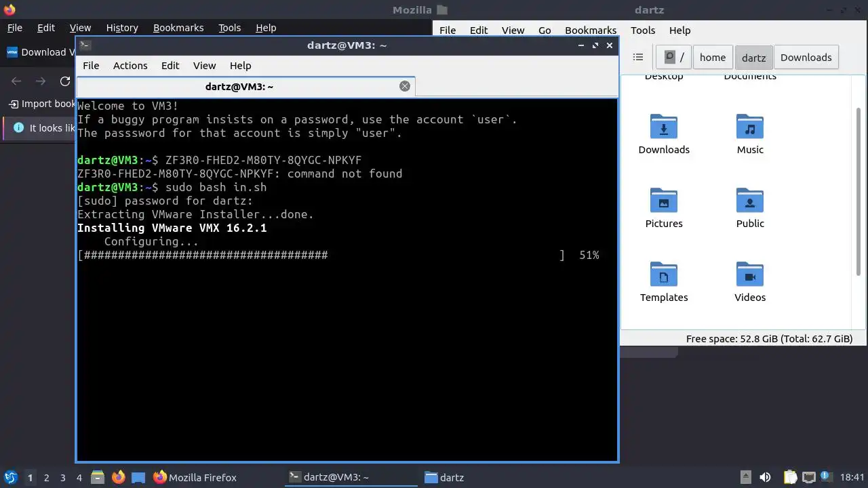
Task: Open the terminal File menu
Action: [x=91, y=66]
